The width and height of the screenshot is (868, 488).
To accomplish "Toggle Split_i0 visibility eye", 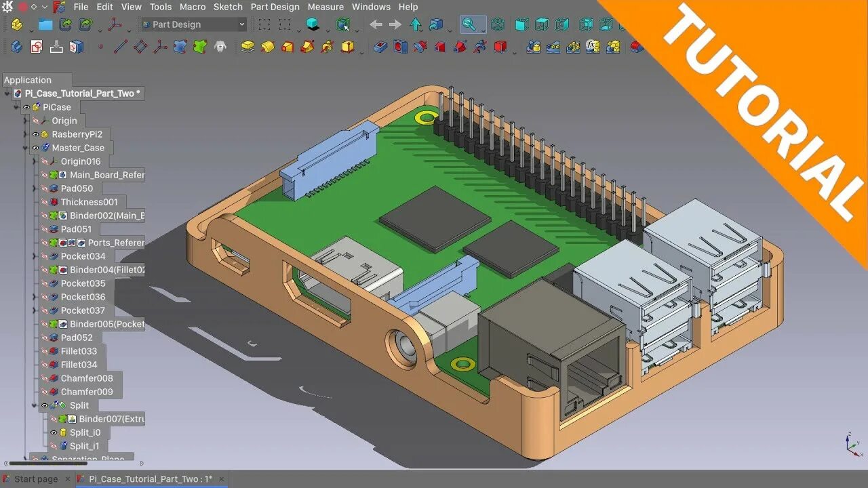I will click(54, 432).
